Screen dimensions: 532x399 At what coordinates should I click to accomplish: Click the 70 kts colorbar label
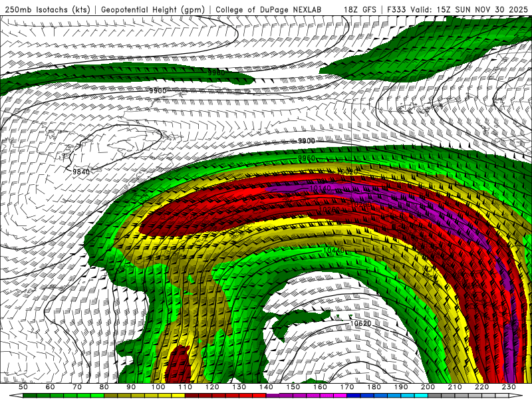[x=77, y=387]
